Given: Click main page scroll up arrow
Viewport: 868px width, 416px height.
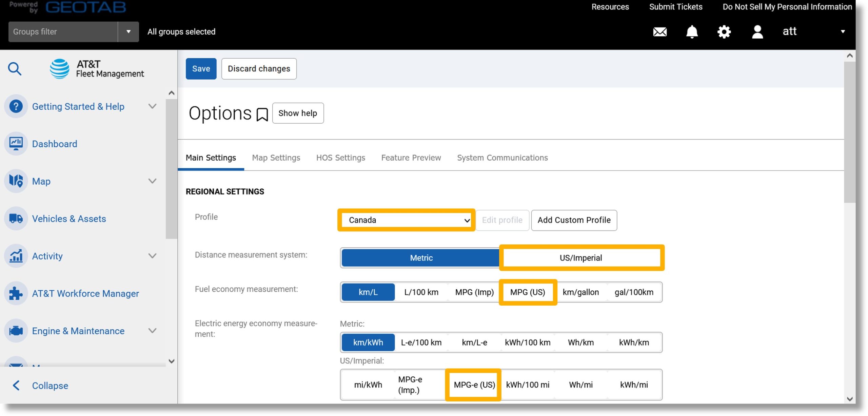Looking at the screenshot, I should (x=849, y=56).
